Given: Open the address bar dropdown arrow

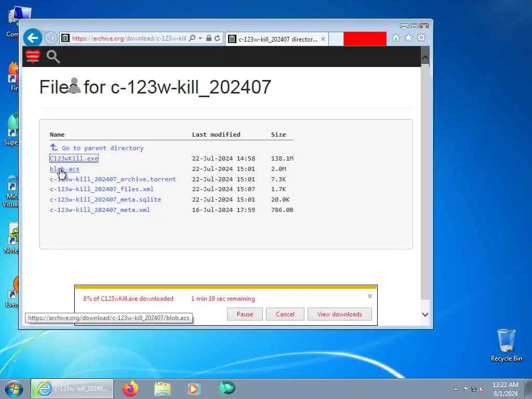Looking at the screenshot, I should coord(200,38).
